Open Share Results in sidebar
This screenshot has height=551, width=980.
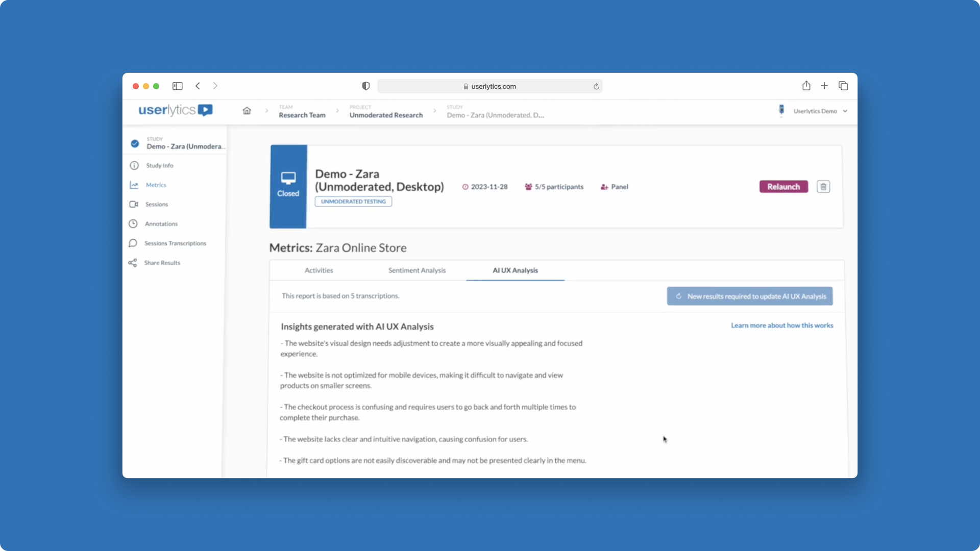click(162, 263)
